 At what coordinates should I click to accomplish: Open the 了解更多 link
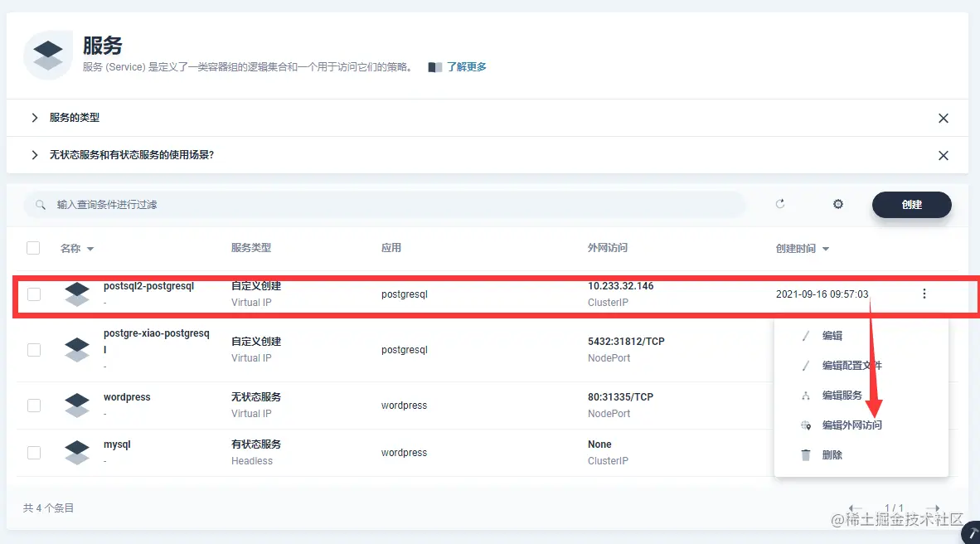click(466, 67)
